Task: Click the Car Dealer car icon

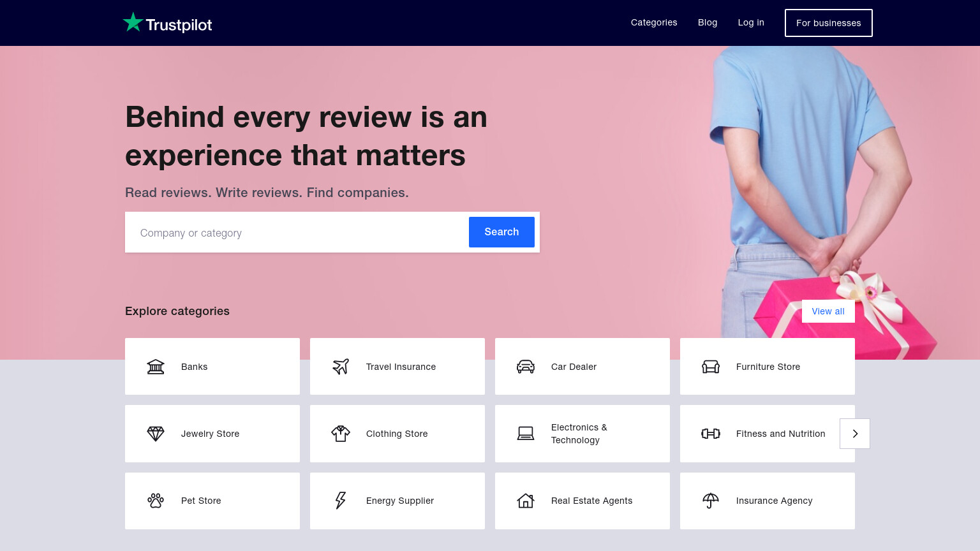Action: point(526,367)
